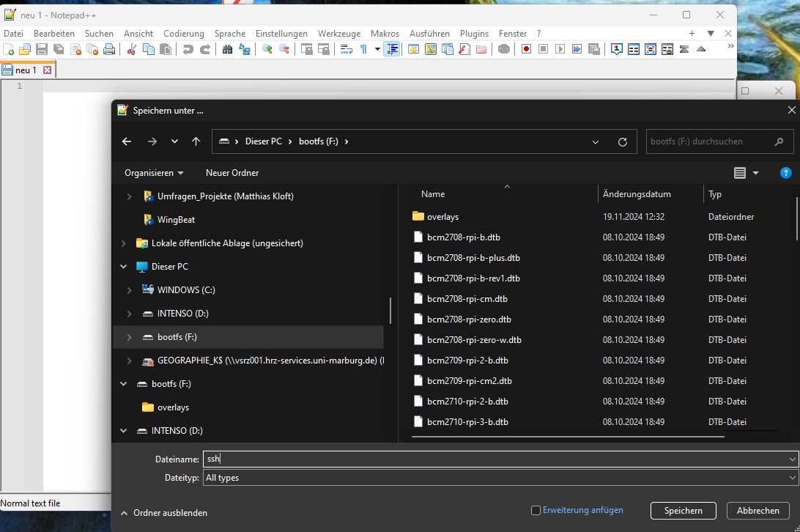This screenshot has height=532, width=800.
Task: Open the Einstellungen menu
Action: [281, 33]
